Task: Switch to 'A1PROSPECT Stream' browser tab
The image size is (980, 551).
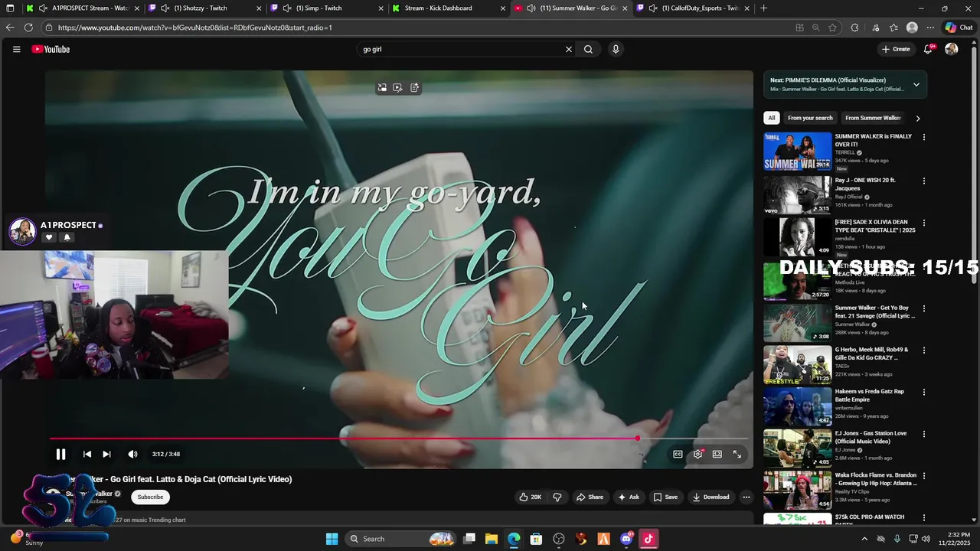Action: pos(81,8)
